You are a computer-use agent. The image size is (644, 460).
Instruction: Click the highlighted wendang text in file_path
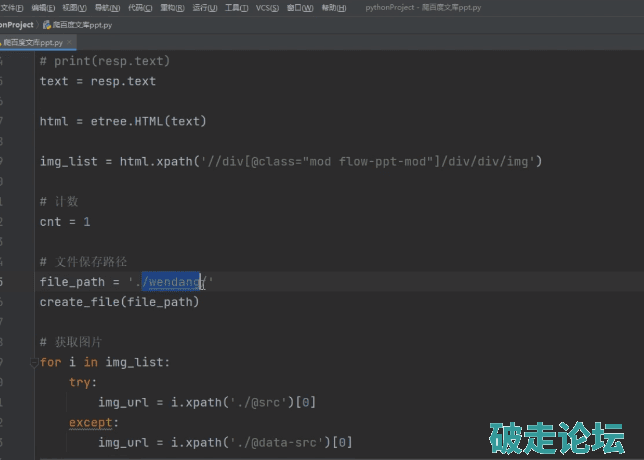(171, 282)
